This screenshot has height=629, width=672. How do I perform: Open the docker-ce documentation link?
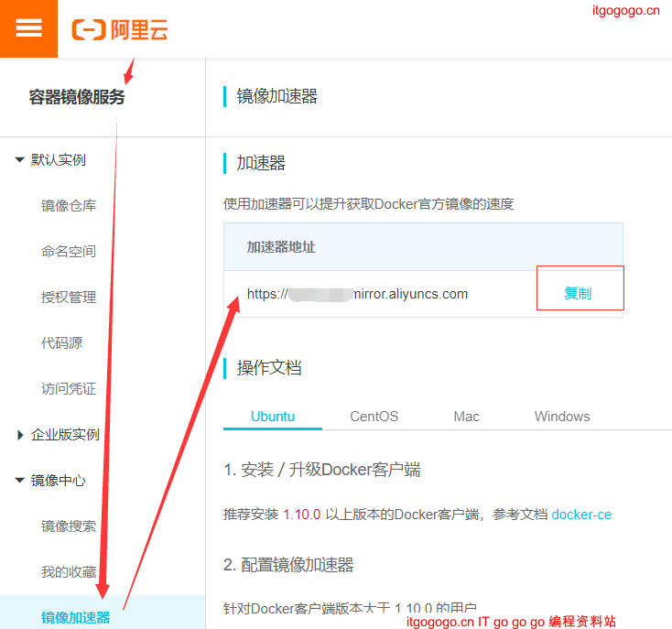click(x=581, y=515)
